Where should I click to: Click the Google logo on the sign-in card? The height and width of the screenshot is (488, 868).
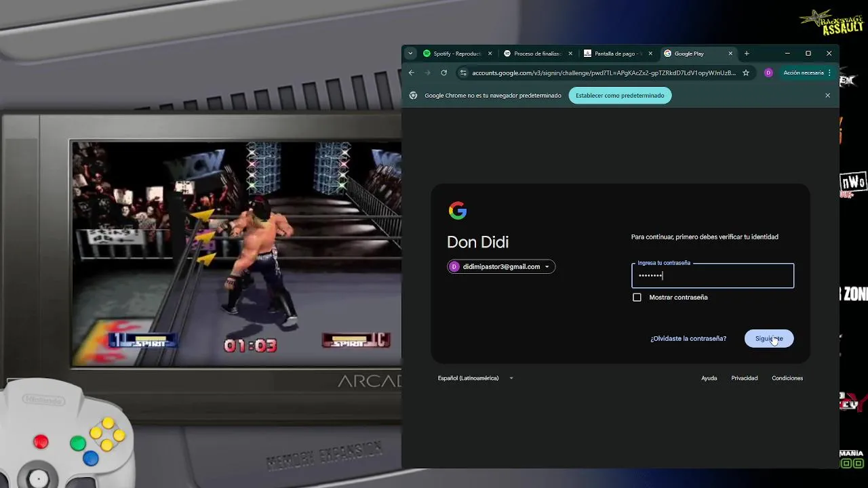(458, 211)
